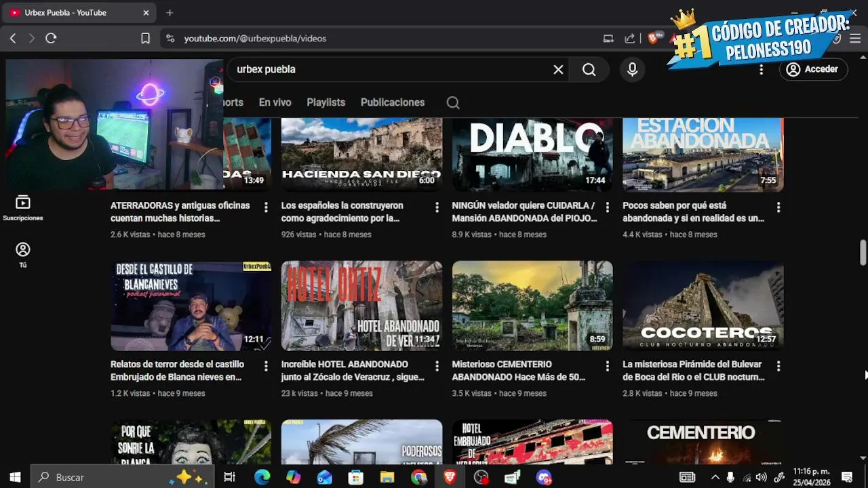
Task: Open the title 'Pocos saben por qué está abandonada'
Action: 694,211
